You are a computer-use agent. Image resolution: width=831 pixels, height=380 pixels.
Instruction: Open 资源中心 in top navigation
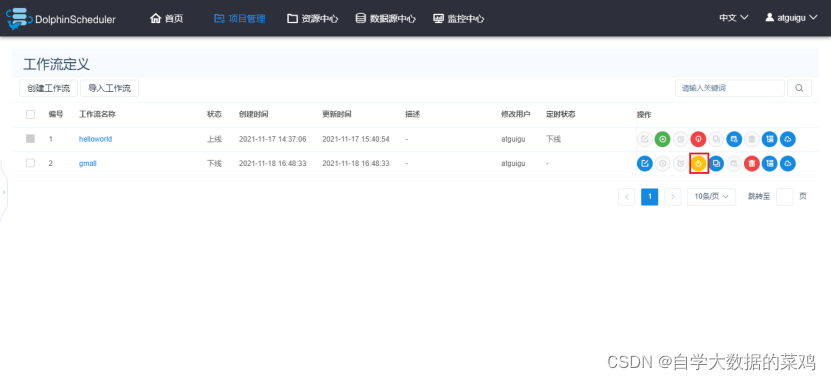coord(313,19)
